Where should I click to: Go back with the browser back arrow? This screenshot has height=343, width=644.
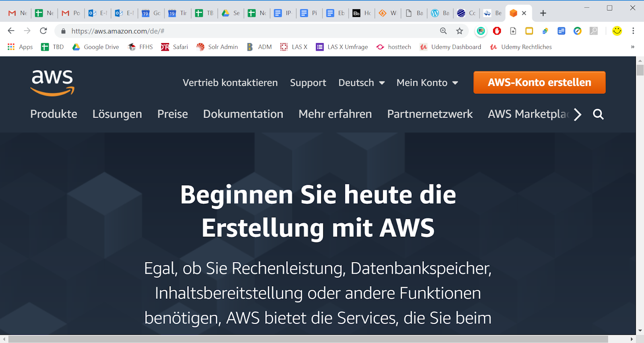pyautogui.click(x=11, y=31)
